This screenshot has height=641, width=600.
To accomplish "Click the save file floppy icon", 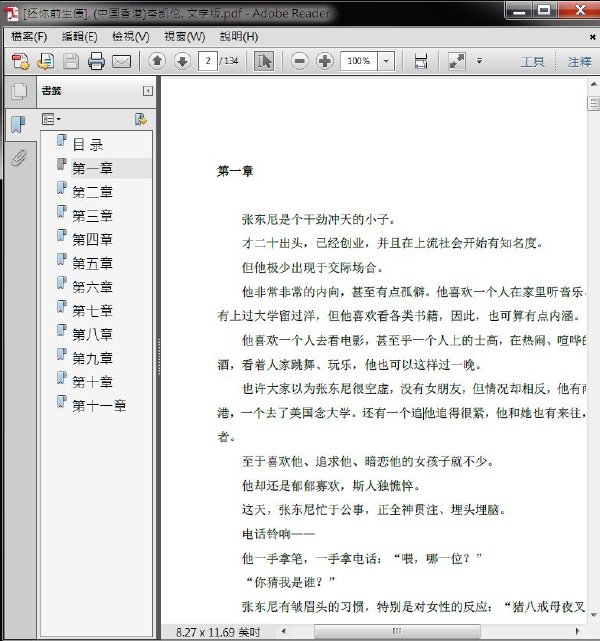I will click(x=71, y=61).
